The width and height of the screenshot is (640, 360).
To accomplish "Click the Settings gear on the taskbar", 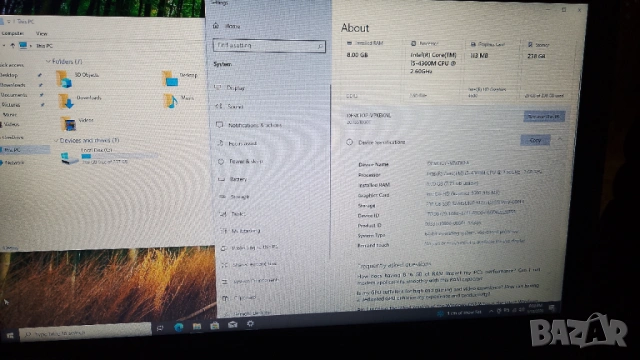I will 250,323.
